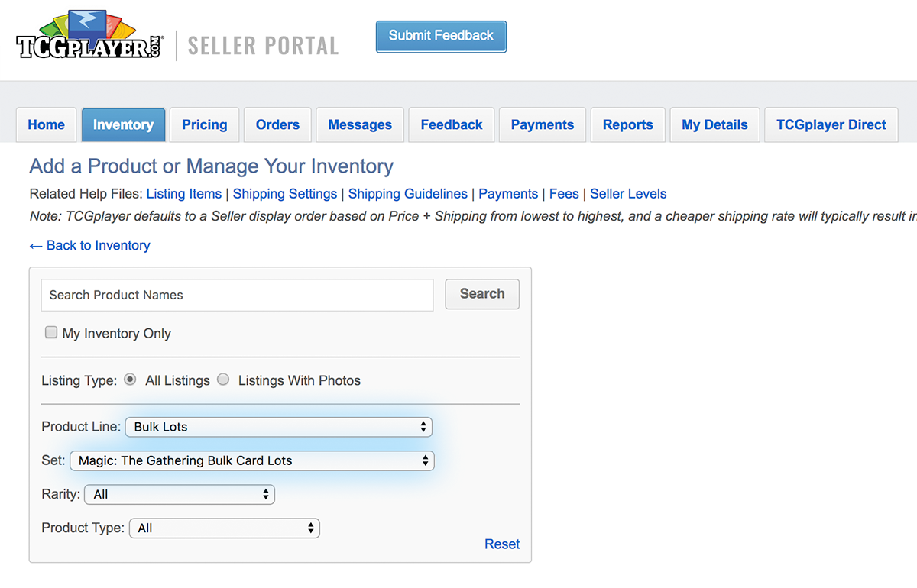Expand the Product Type dropdown

225,528
